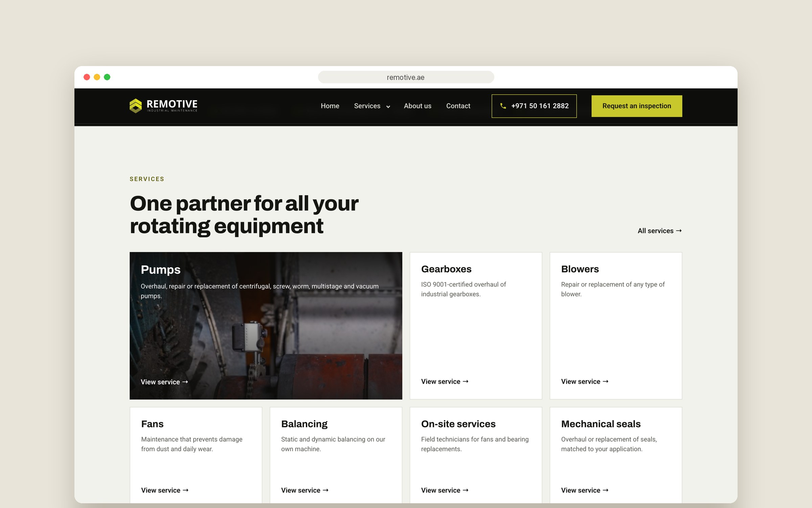The width and height of the screenshot is (812, 508).
Task: Click View service under Fans
Action: point(165,490)
